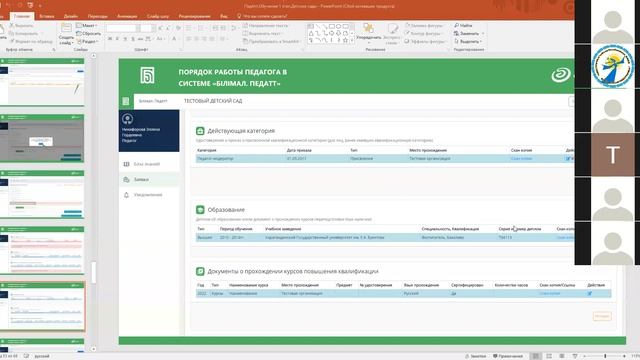Screen dimensions: 640x360
Task: Open the Рецензирование ribbon tab
Action: (x=195, y=16)
